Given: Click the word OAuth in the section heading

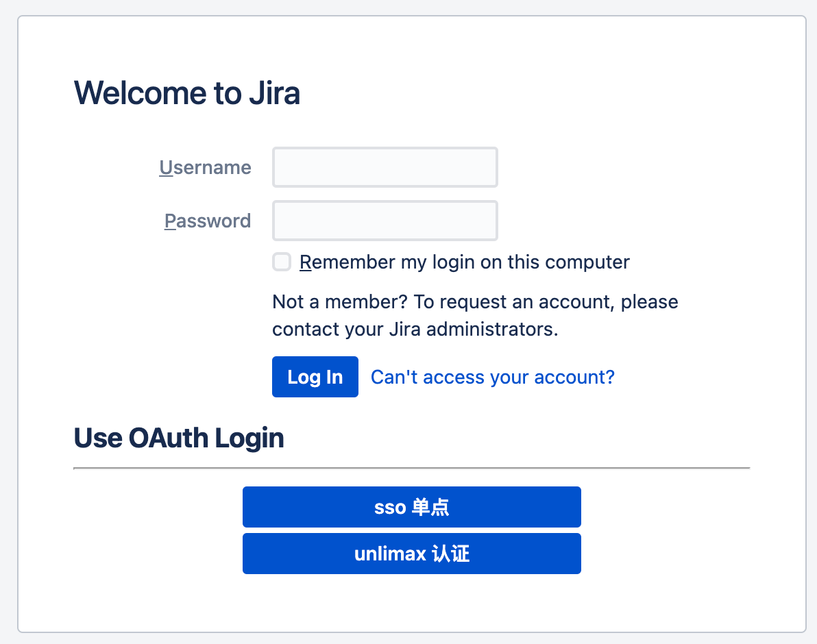Looking at the screenshot, I should coord(169,438).
